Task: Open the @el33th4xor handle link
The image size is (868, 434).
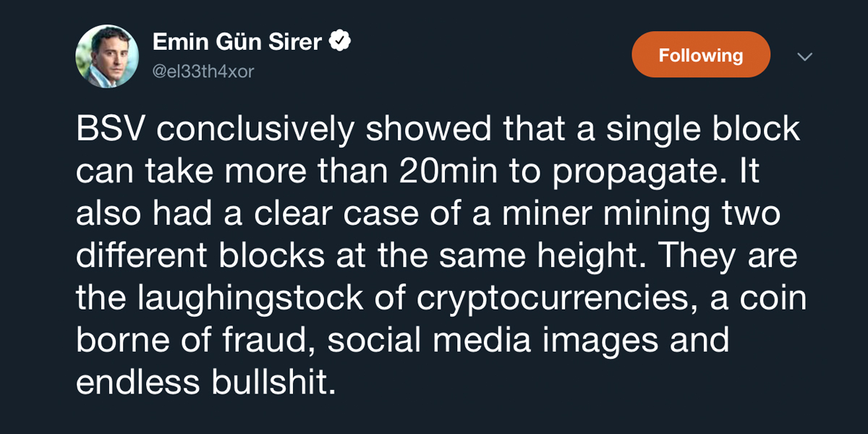Action: tap(203, 72)
